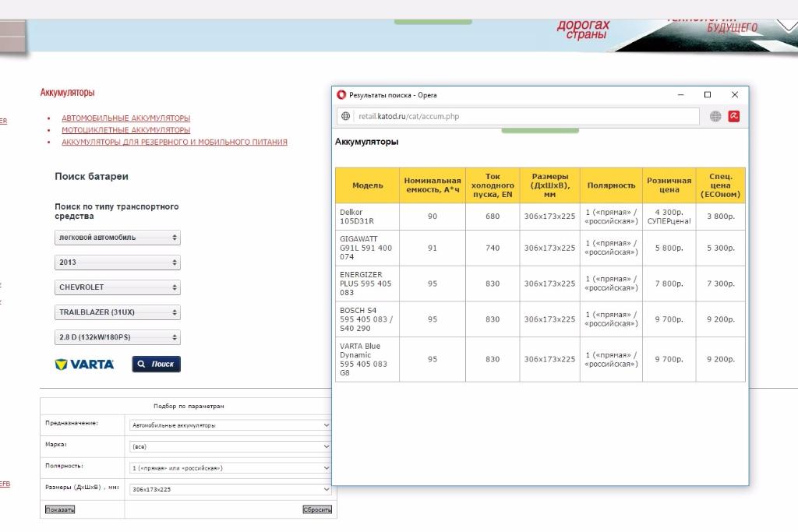Click the 'Номинальная емкость, А*ч' column header

point(433,185)
